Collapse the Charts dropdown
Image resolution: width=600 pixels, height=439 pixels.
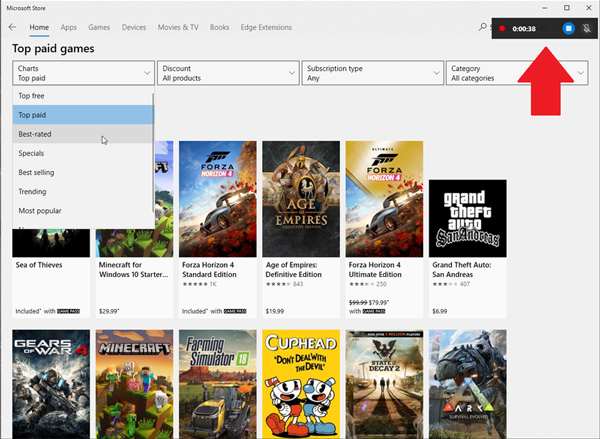(x=83, y=73)
